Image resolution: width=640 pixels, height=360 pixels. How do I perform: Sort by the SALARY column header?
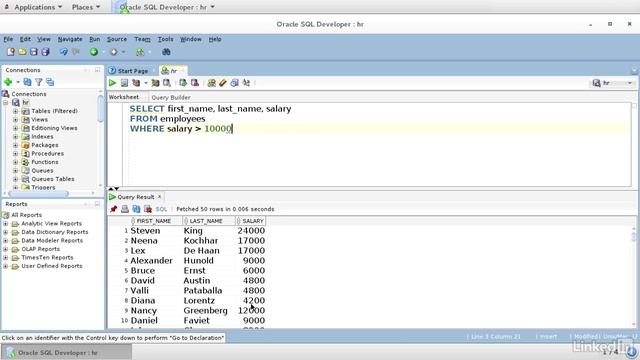[251, 221]
